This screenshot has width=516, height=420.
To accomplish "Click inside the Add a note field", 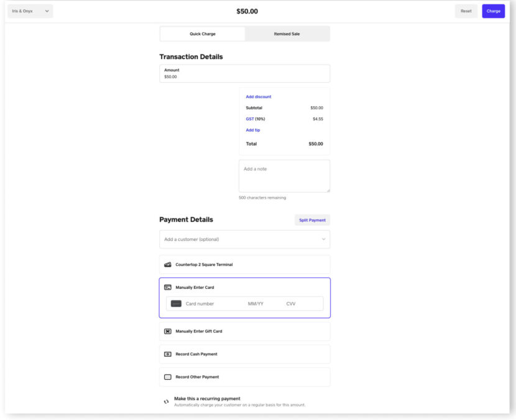I will click(283, 175).
